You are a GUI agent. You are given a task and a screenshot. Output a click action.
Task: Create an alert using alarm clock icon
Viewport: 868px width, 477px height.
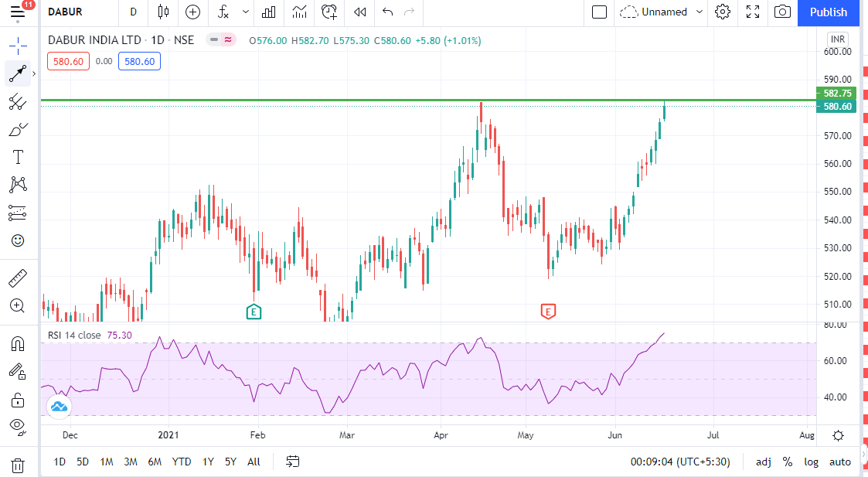pos(330,12)
